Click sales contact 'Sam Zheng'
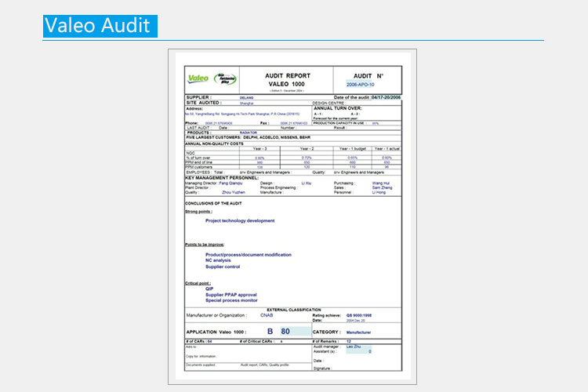Image resolution: width=588 pixels, height=392 pixels. 382,187
